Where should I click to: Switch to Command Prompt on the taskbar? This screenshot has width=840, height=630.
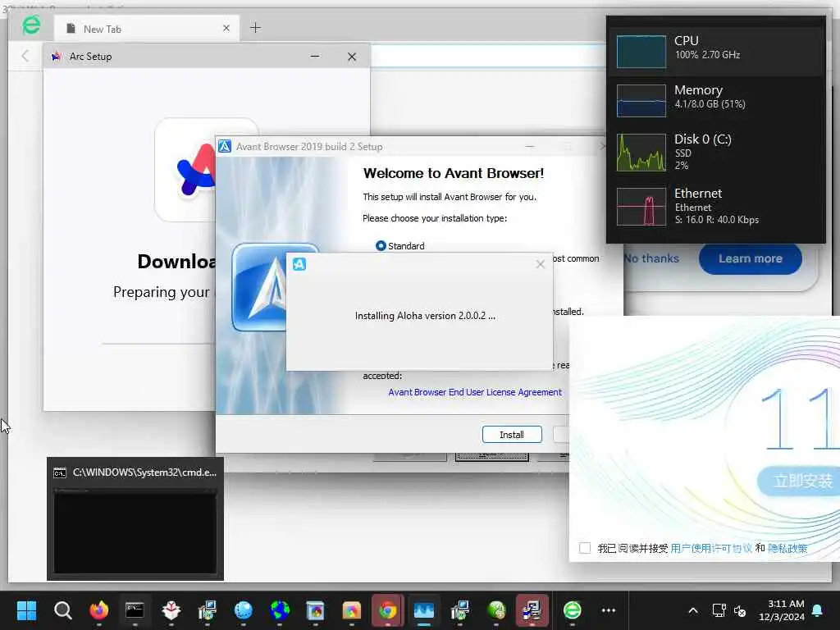135,610
